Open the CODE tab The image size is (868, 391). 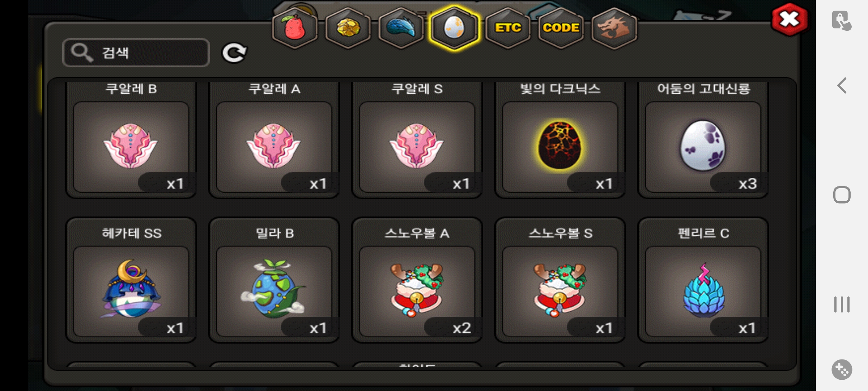pyautogui.click(x=561, y=28)
